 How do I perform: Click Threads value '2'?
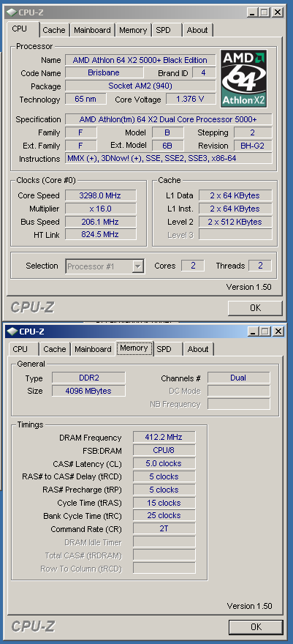[x=260, y=266]
